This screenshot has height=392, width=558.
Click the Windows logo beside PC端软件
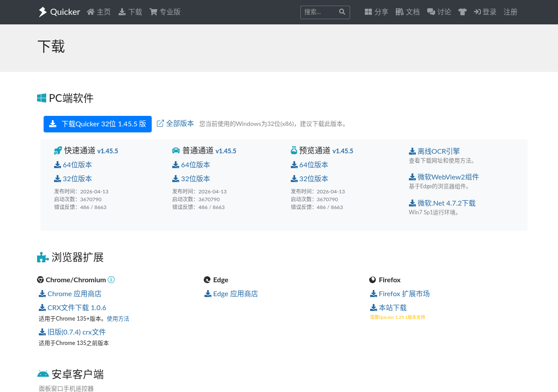tap(42, 98)
